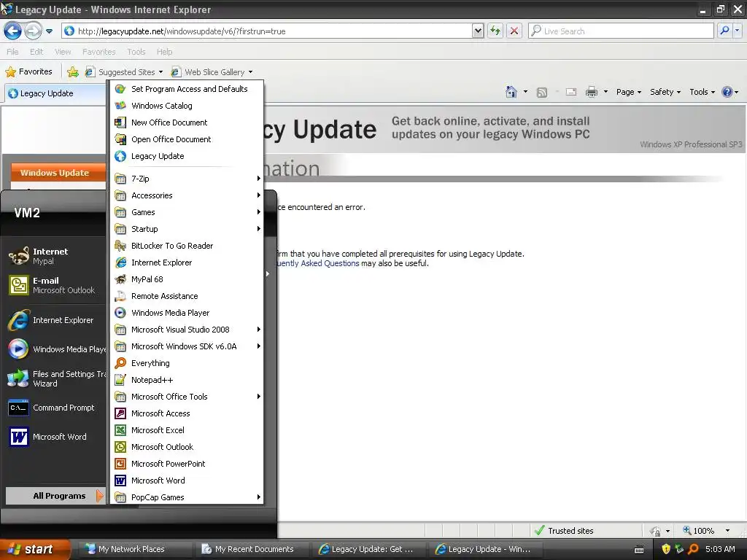The width and height of the screenshot is (747, 560).
Task: Expand Microsoft Office Tools folder
Action: click(x=187, y=396)
